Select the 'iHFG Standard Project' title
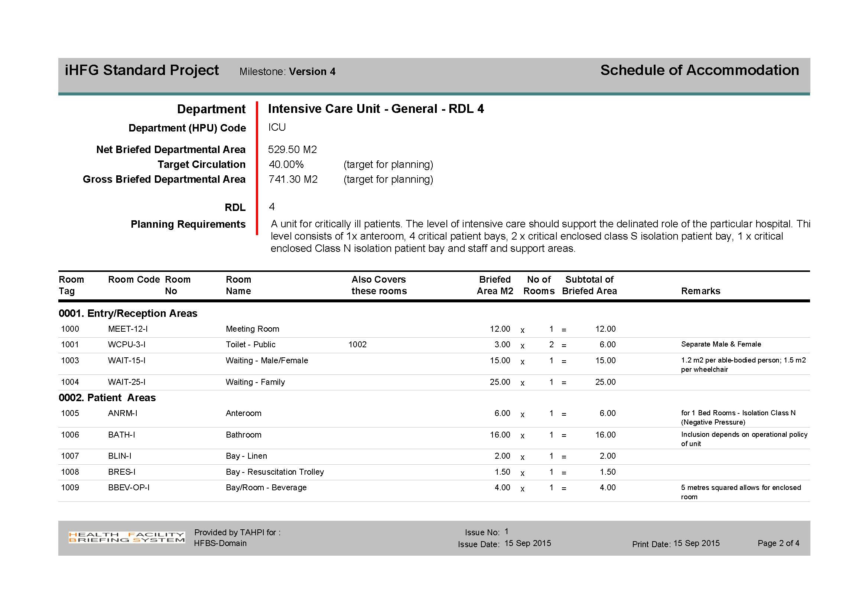This screenshot has height=614, width=868. point(142,70)
